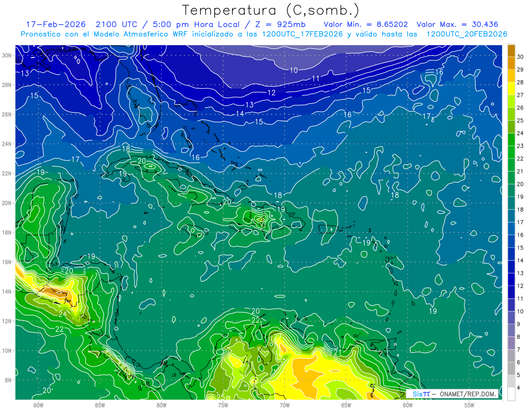532x411 pixels.
Task: Click the '24N' latitude axis label
Action: [7, 144]
